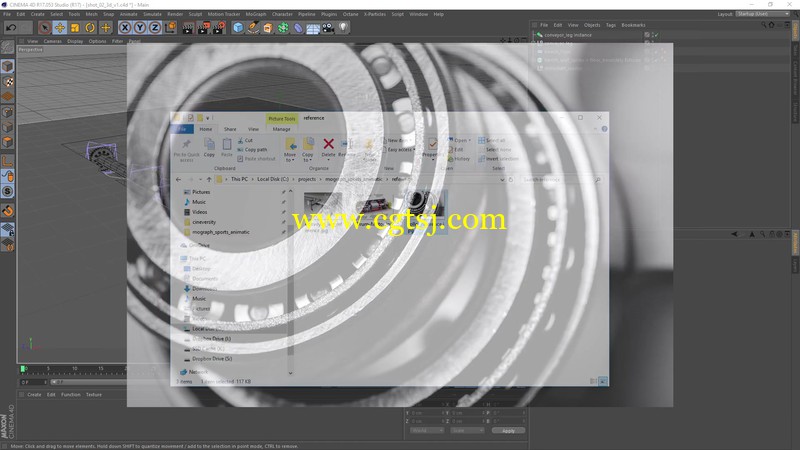Click the green Array generator icon

click(283, 28)
